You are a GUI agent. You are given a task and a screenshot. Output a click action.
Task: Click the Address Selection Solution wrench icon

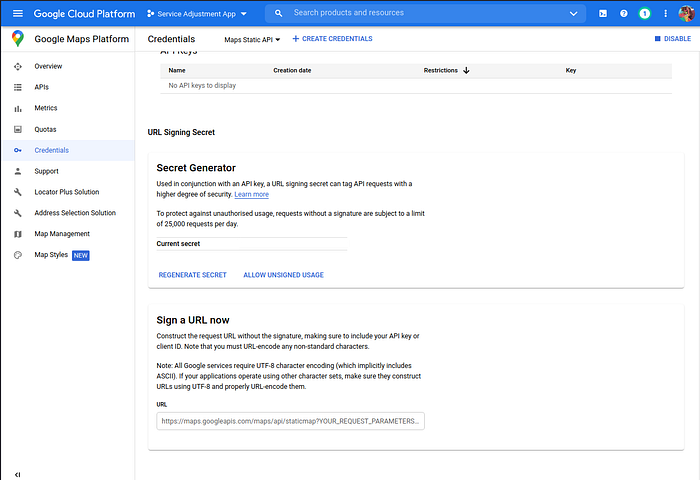point(18,213)
